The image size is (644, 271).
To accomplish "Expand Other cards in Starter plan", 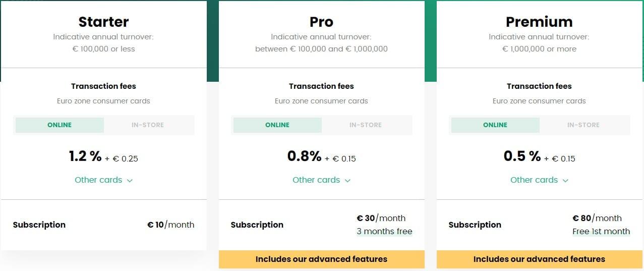I will coord(103,180).
